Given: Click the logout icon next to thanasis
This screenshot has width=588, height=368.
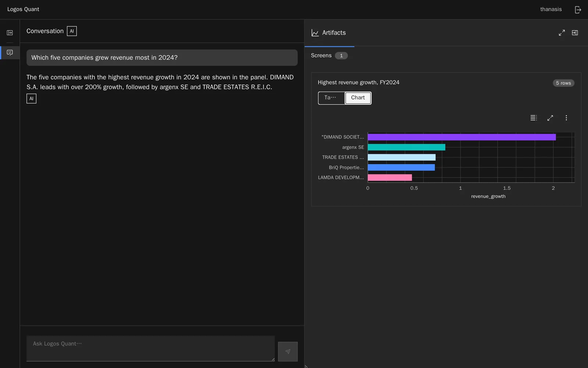Looking at the screenshot, I should [578, 10].
